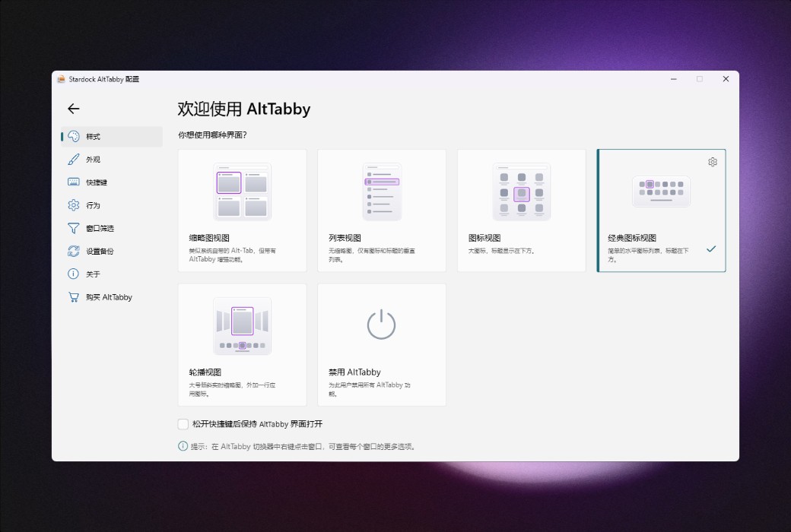Click the funnel icon beside 窗口筛选
791x532 pixels.
tap(74, 229)
